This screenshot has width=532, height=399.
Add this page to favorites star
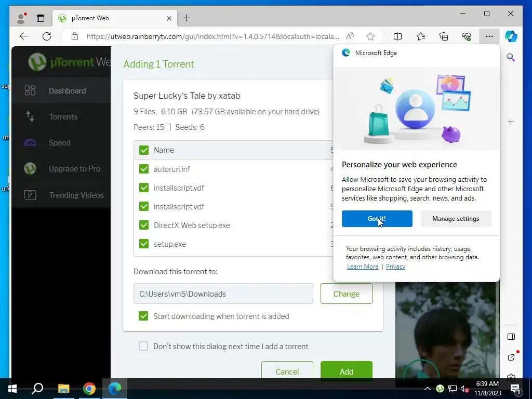click(370, 36)
